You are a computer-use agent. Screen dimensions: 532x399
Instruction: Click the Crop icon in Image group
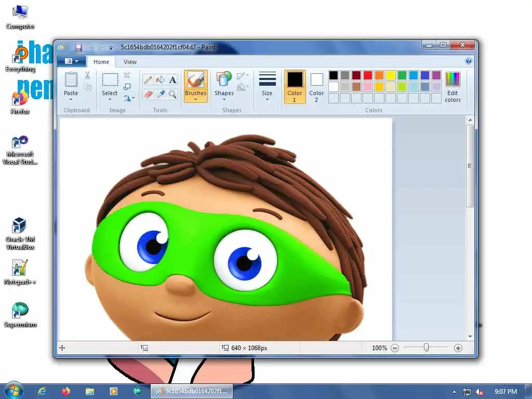click(127, 75)
